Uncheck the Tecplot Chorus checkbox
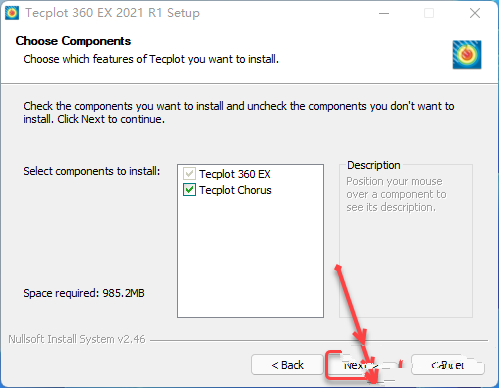Viewport: 499px width, 388px height. (189, 190)
